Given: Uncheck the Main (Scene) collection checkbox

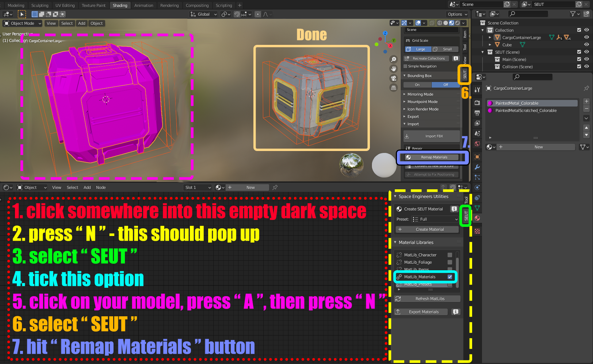Looking at the screenshot, I should 579,59.
